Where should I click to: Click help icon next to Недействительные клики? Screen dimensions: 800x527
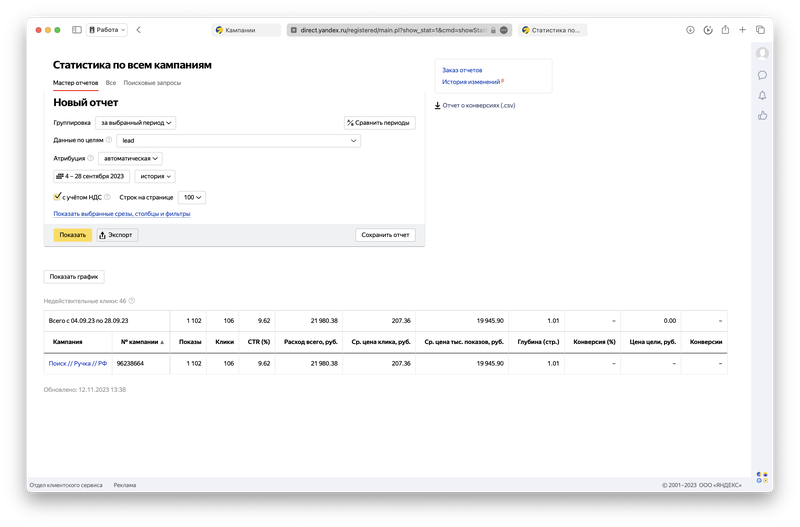[132, 301]
